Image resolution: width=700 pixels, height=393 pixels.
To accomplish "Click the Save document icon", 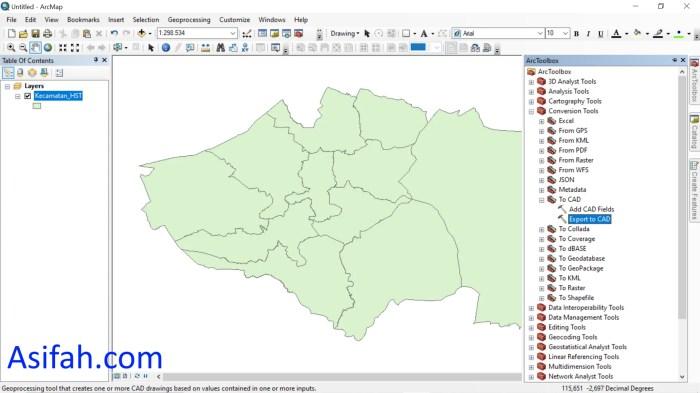I will pos(35,33).
